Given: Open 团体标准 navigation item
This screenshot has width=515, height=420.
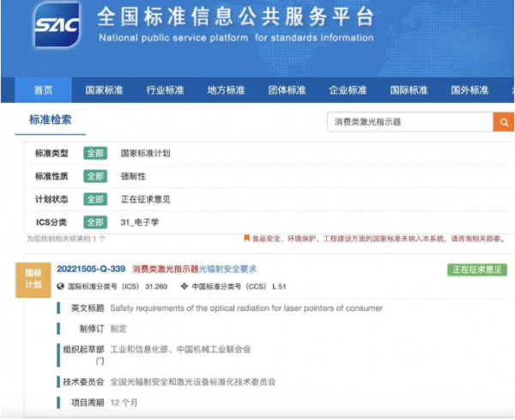Looking at the screenshot, I should click(287, 90).
